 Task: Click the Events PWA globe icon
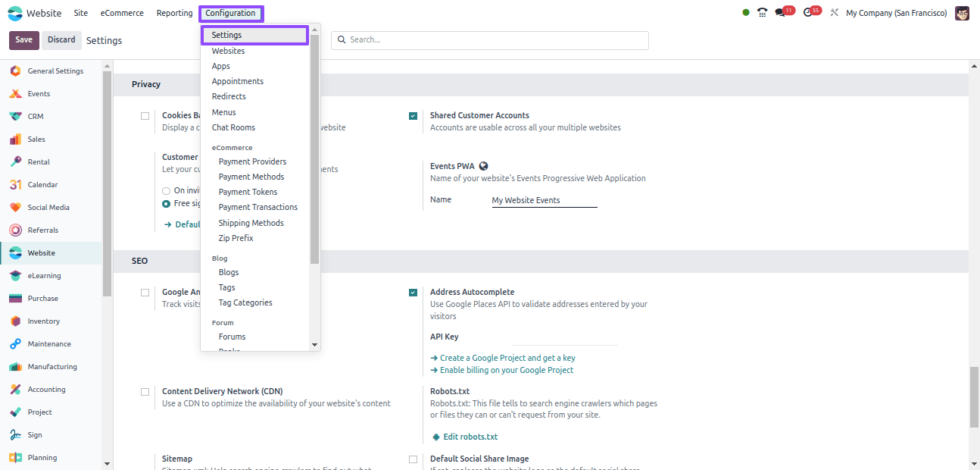coord(484,166)
